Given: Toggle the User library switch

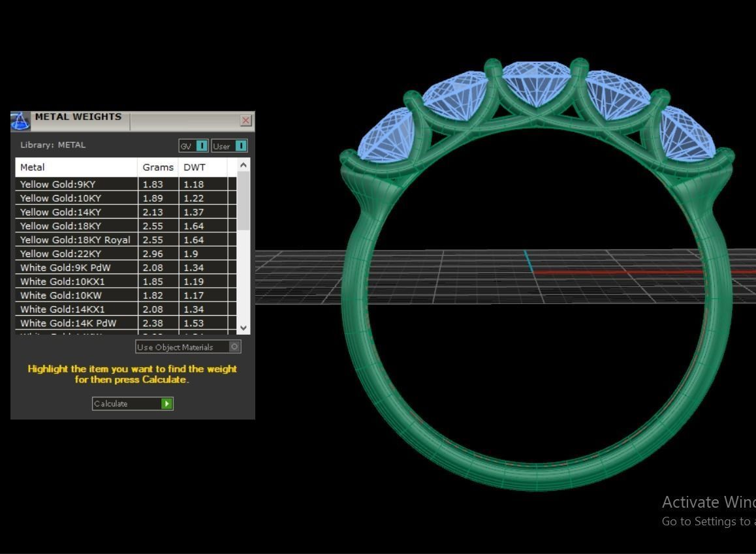Looking at the screenshot, I should (230, 146).
